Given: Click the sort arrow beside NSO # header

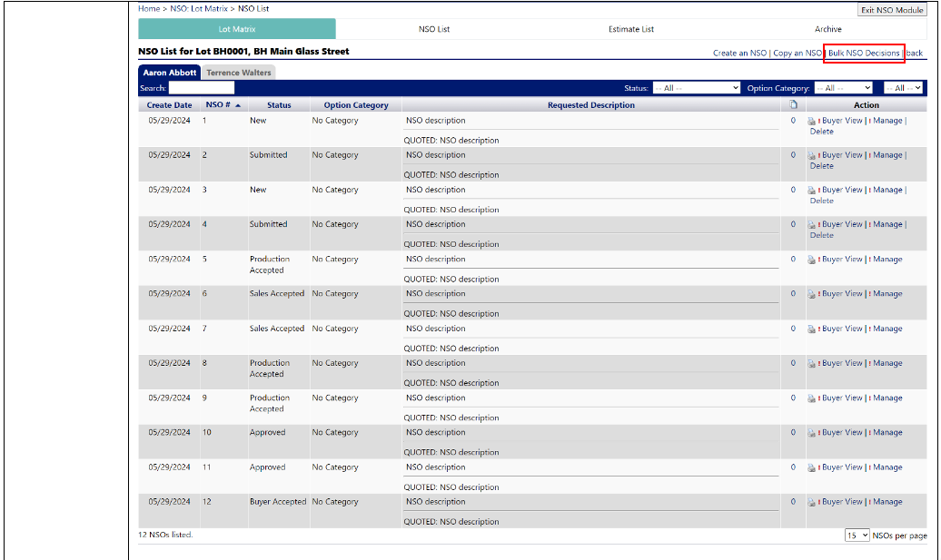Looking at the screenshot, I should point(238,105).
